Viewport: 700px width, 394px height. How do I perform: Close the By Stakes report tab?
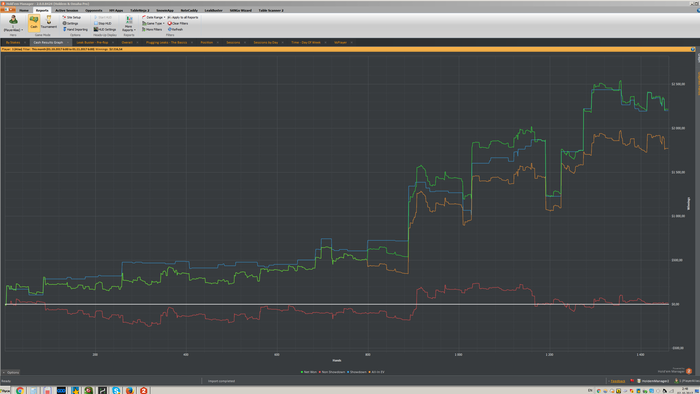point(25,42)
